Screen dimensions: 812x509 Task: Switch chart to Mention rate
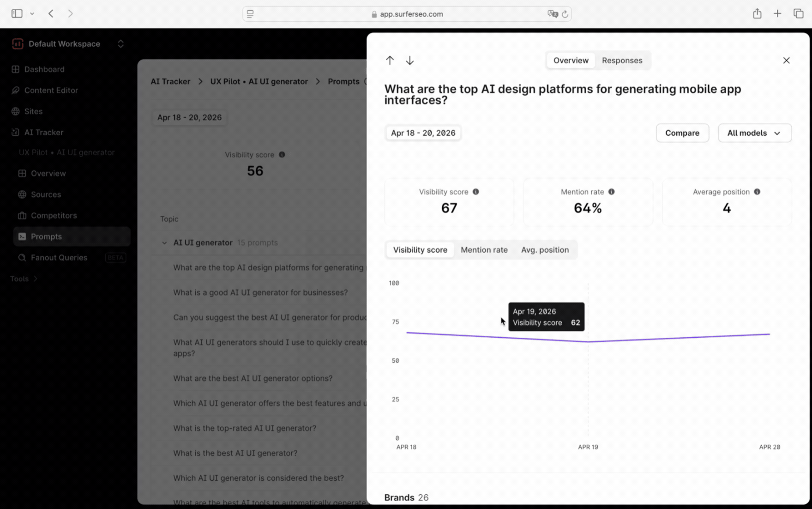[484, 250]
